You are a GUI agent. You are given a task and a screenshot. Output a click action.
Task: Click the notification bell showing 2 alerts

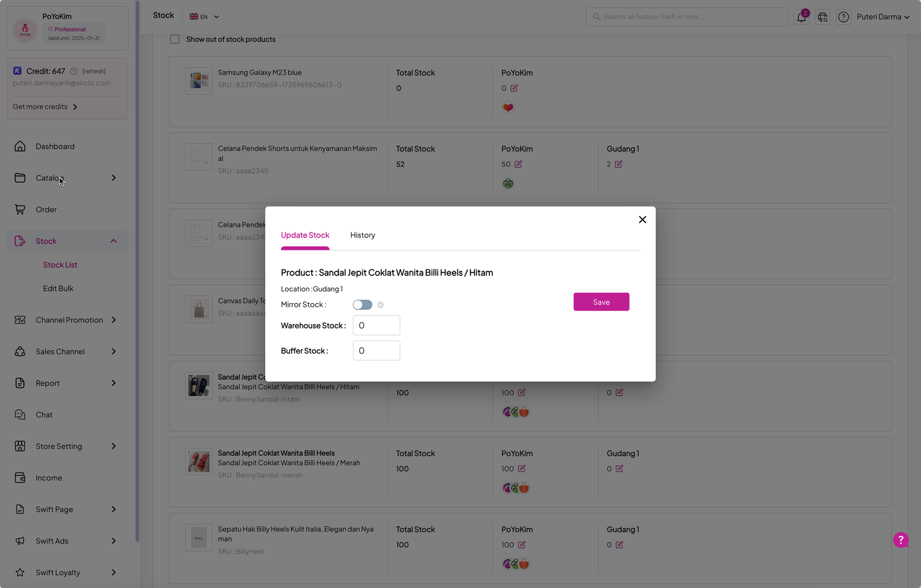[801, 17]
